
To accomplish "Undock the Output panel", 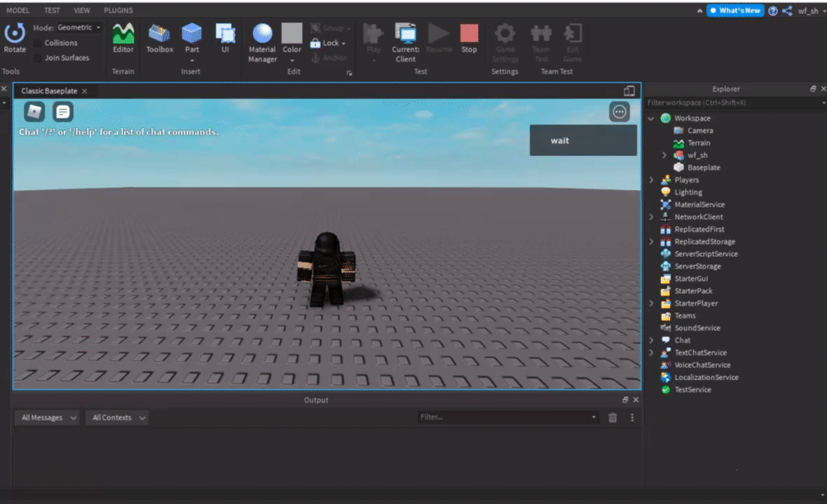I will coord(625,400).
